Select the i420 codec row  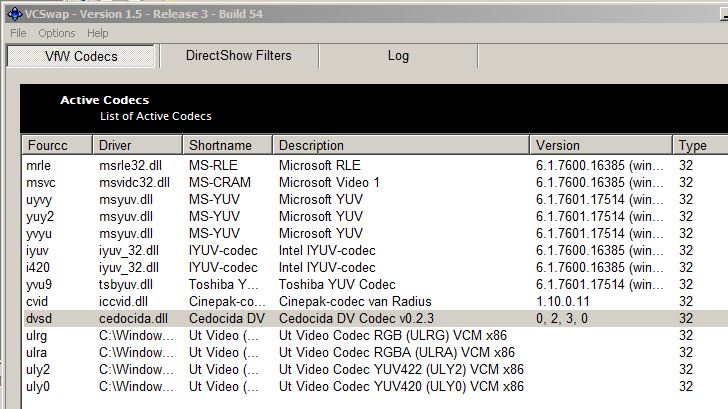pyautogui.click(x=375, y=267)
